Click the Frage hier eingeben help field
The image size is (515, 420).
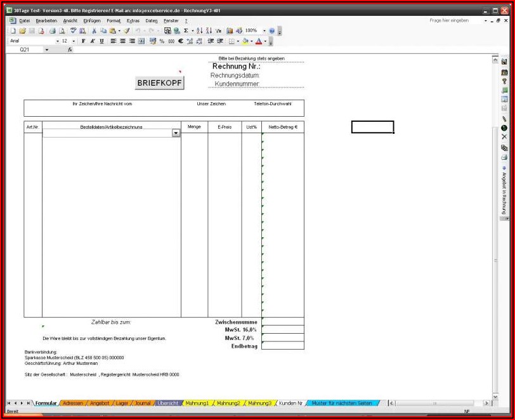[x=457, y=20]
